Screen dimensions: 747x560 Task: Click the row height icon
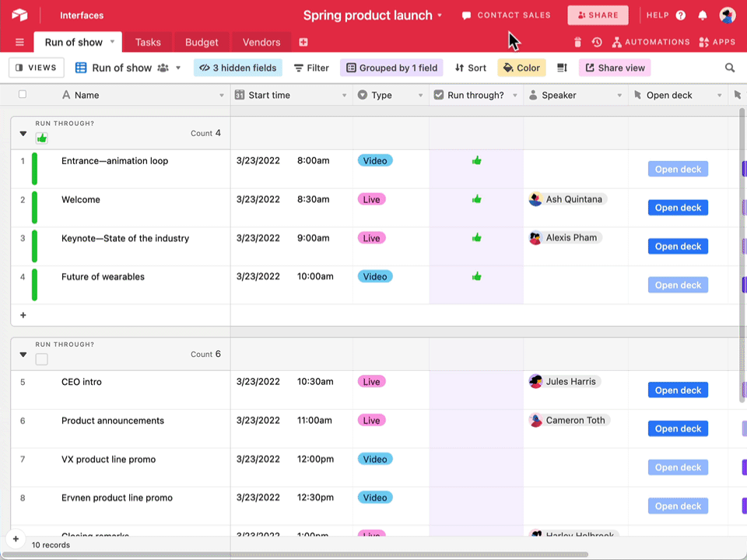(x=562, y=68)
